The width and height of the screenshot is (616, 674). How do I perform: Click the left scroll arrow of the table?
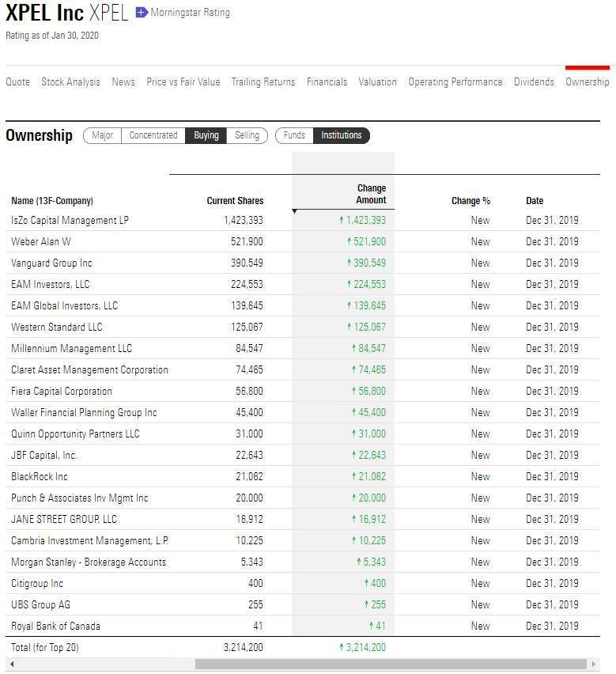[x=12, y=664]
